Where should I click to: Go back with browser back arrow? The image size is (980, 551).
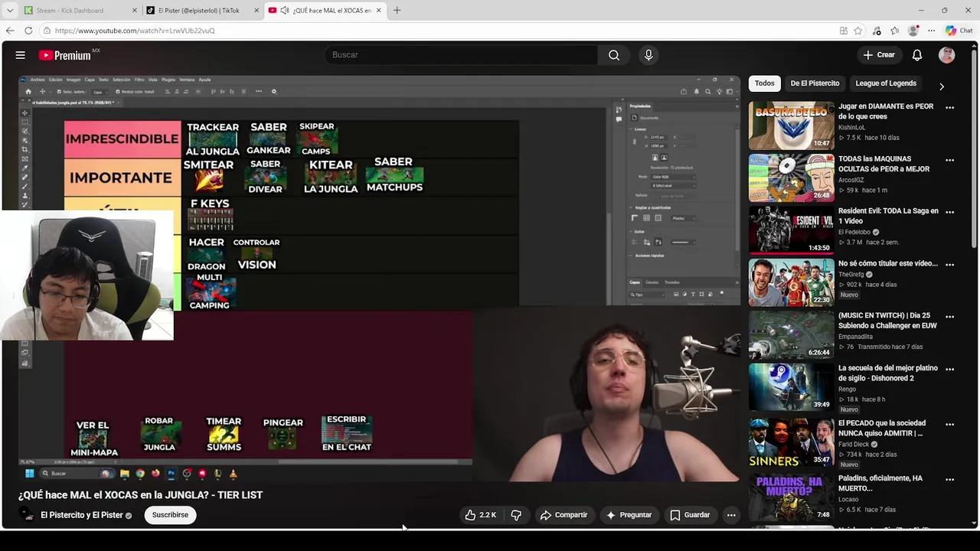(x=10, y=31)
